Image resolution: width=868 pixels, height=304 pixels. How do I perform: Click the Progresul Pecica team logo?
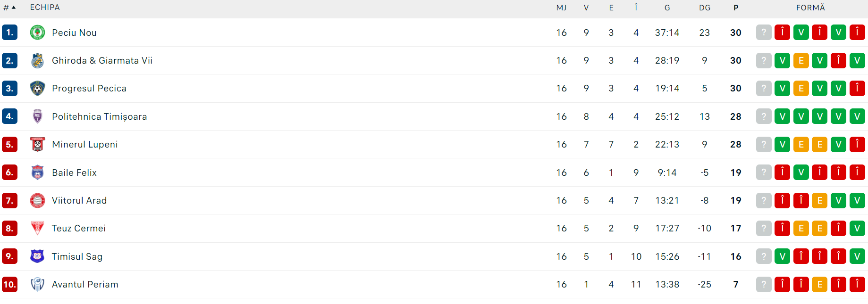37,88
